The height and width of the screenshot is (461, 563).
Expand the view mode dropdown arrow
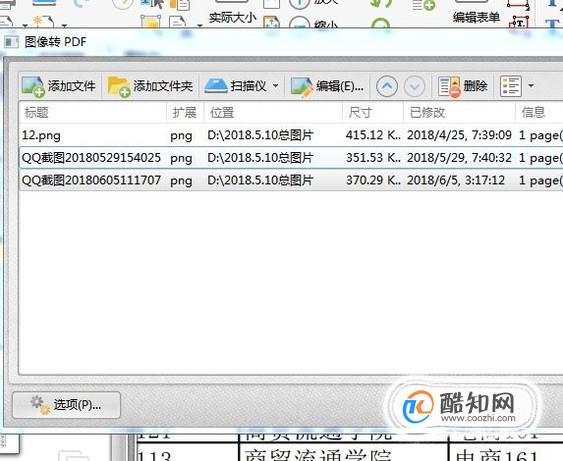pyautogui.click(x=531, y=86)
